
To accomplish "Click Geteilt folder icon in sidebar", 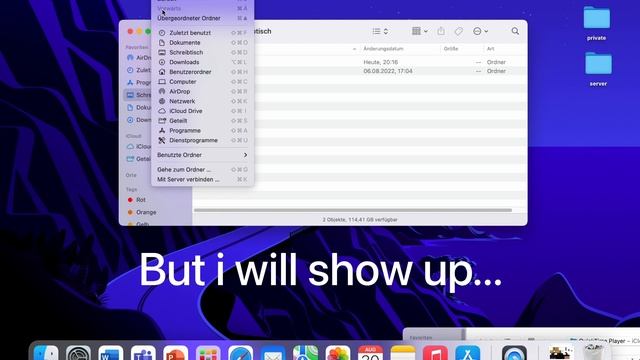I will pyautogui.click(x=130, y=159).
